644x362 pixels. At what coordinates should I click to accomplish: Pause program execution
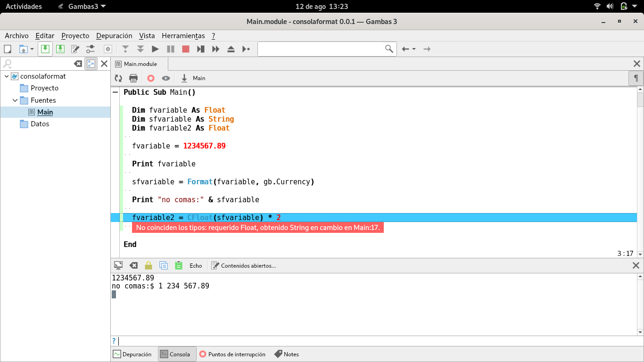click(x=171, y=49)
